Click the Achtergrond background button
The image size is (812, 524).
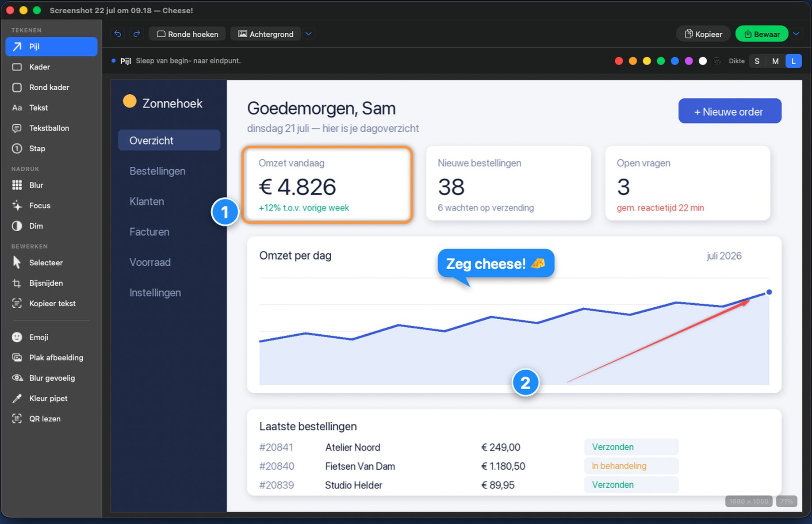266,34
